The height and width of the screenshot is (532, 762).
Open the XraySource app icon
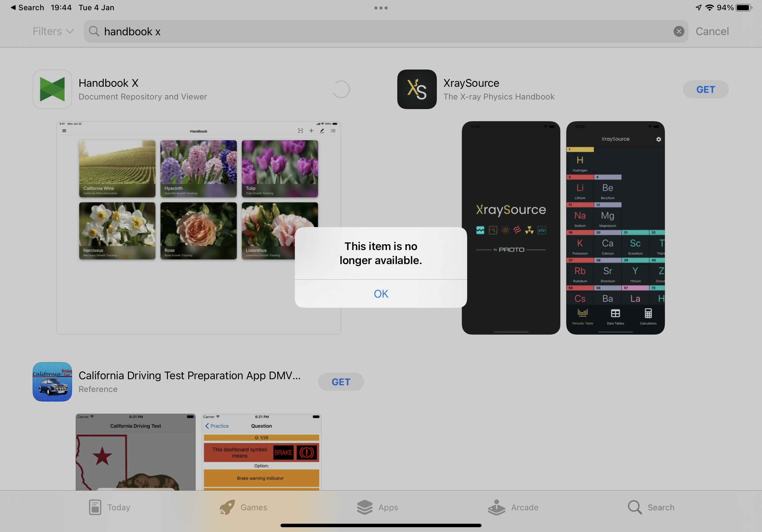pos(416,89)
